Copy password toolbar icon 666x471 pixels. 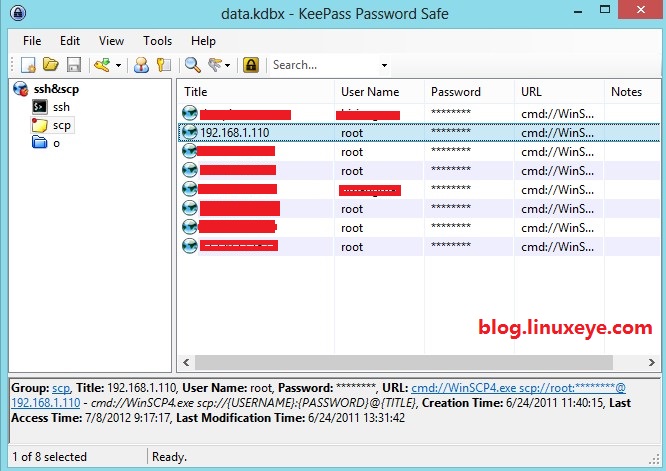coord(164,65)
